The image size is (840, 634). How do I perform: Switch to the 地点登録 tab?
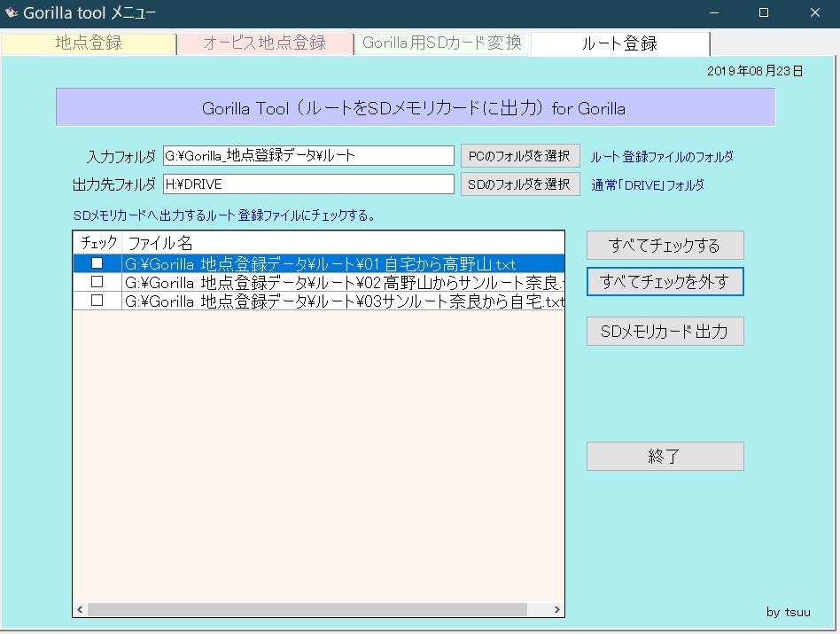89,43
